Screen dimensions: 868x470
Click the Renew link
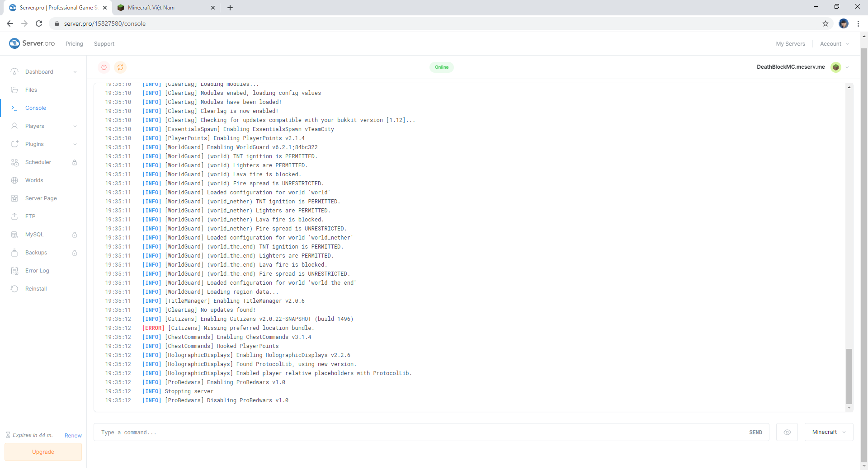pos(73,436)
